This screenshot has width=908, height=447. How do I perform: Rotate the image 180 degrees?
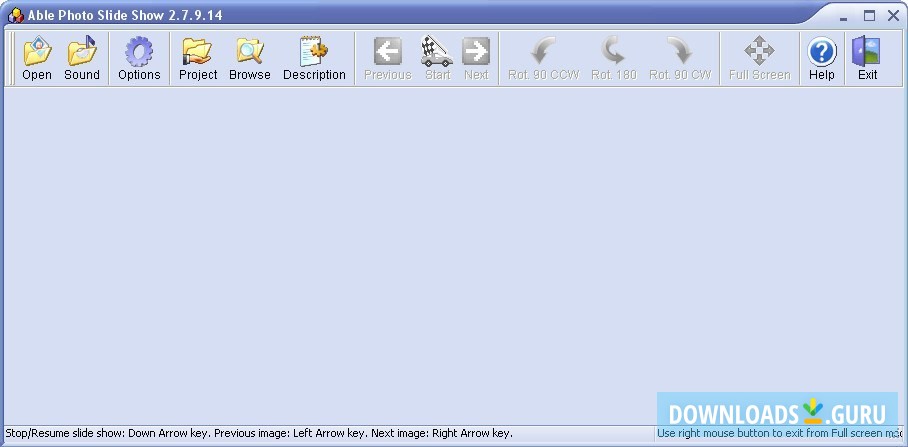614,58
